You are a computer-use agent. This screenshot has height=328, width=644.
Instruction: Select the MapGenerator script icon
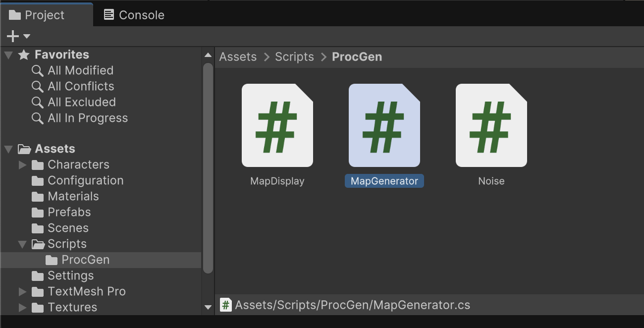[384, 125]
